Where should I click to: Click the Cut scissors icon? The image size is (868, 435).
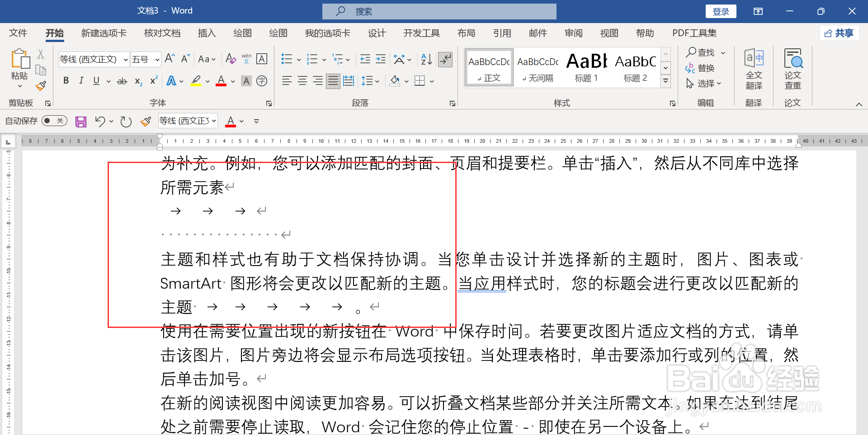41,54
